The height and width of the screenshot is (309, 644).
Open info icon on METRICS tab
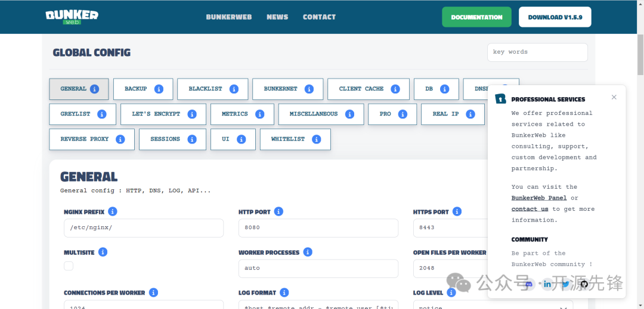[260, 114]
